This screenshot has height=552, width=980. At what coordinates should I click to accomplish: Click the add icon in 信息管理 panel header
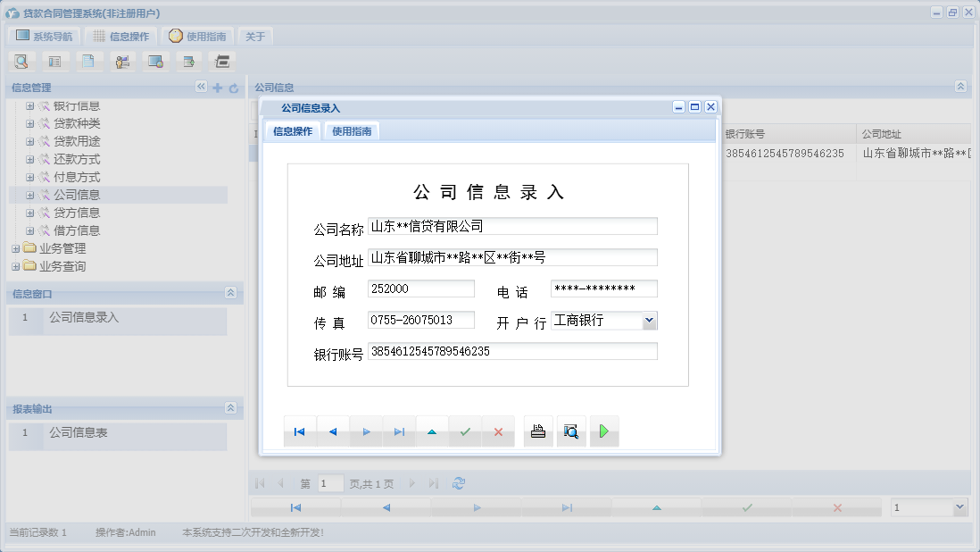pyautogui.click(x=218, y=88)
